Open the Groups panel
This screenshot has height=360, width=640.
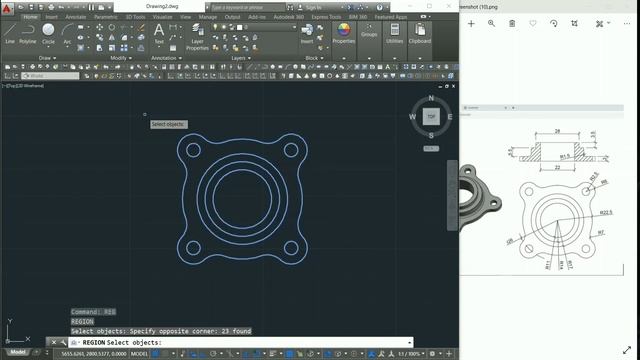point(369,31)
